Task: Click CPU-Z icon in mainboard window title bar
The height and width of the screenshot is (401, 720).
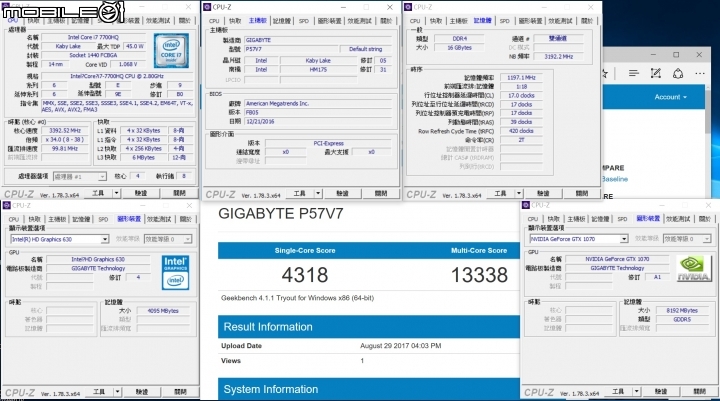Action: [x=207, y=7]
